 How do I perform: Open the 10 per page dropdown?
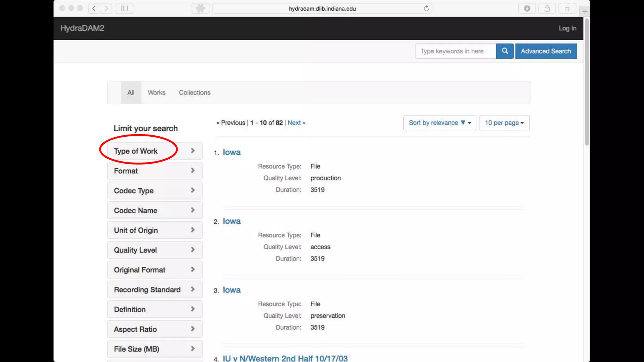(x=504, y=123)
